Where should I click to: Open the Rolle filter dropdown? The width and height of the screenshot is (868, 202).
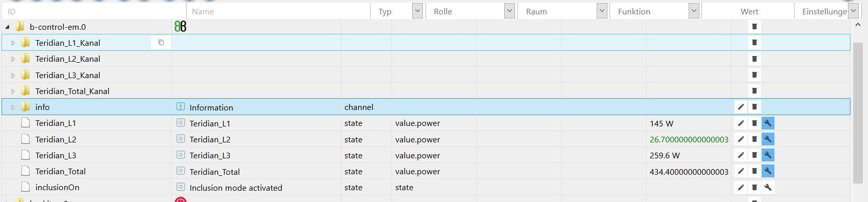pyautogui.click(x=509, y=11)
